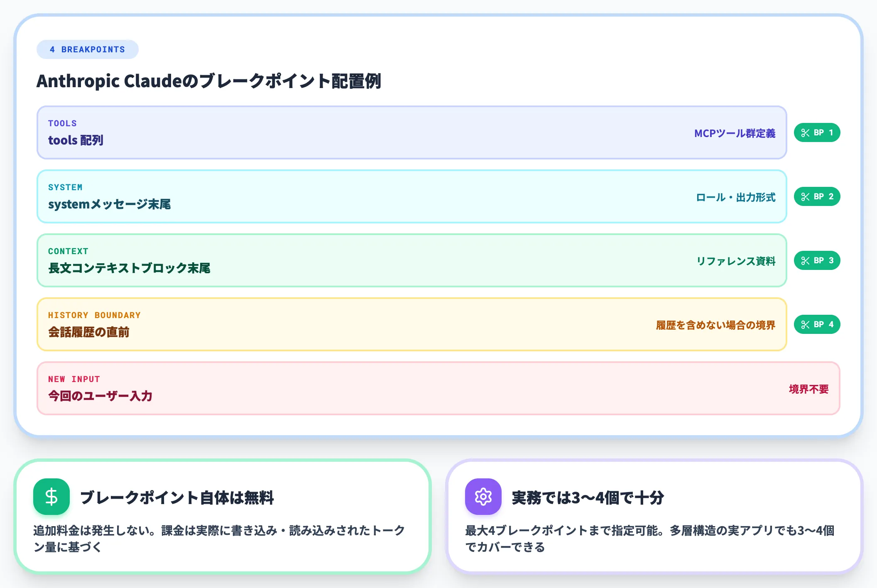Click the 境界不要 text

pos(809,389)
